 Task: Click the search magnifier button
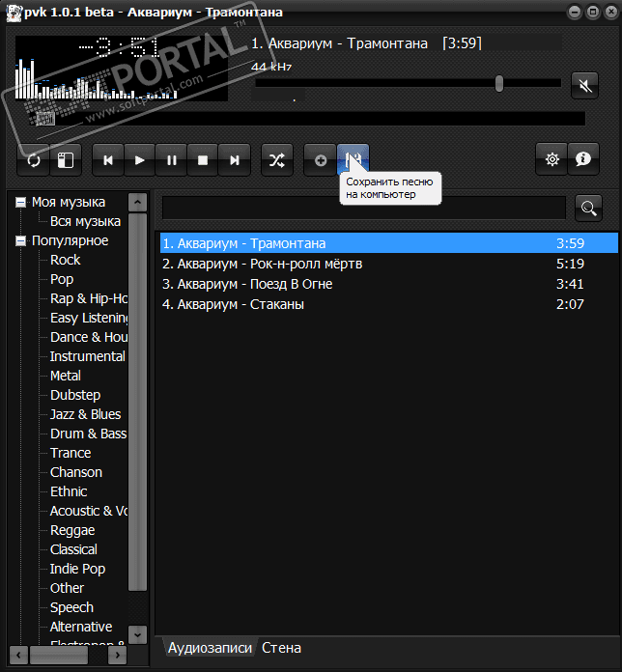588,209
